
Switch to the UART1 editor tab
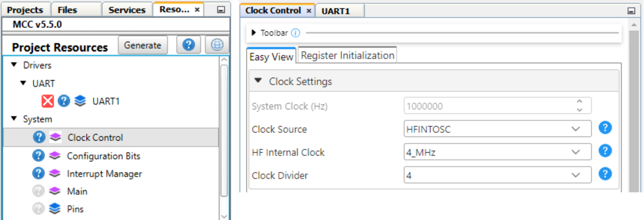click(x=336, y=11)
